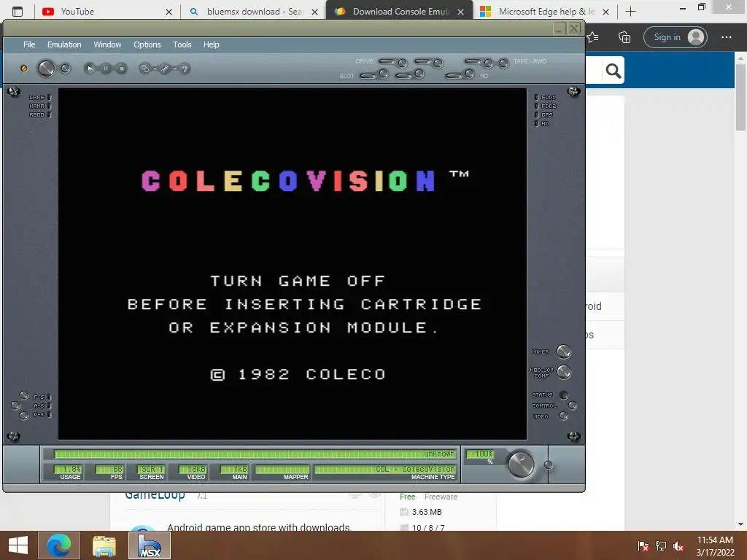Click the GameLoop link on the webpage

(155, 495)
